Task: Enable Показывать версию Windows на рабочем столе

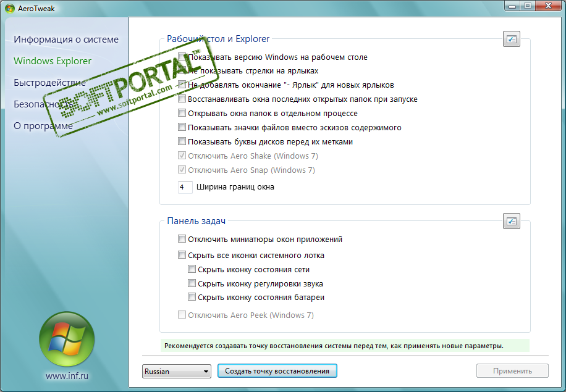Action: [182, 57]
